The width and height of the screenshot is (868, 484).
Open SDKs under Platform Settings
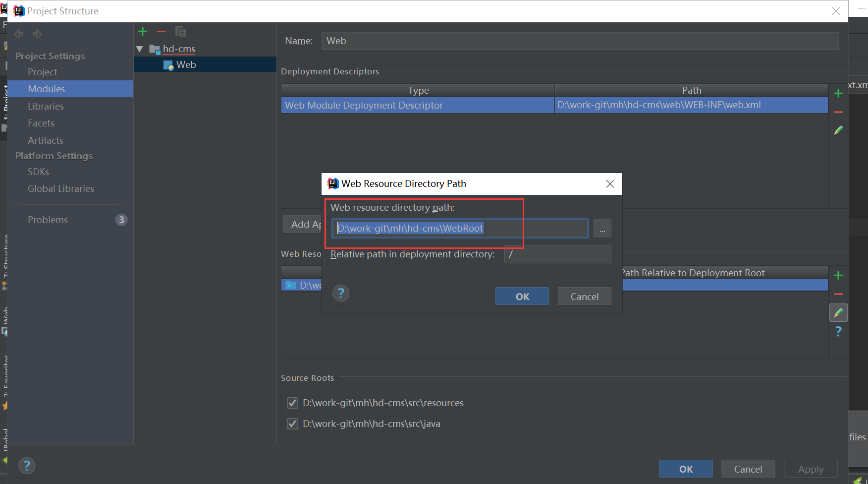38,172
